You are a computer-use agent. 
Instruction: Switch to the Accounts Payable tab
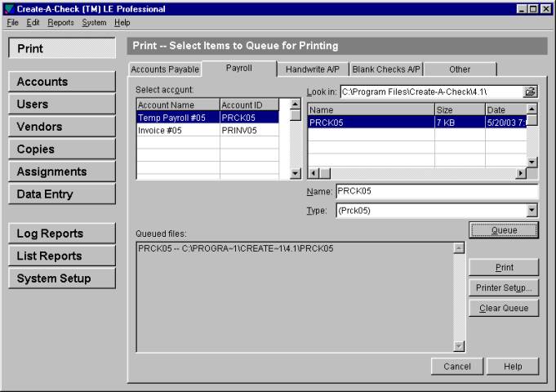point(165,69)
